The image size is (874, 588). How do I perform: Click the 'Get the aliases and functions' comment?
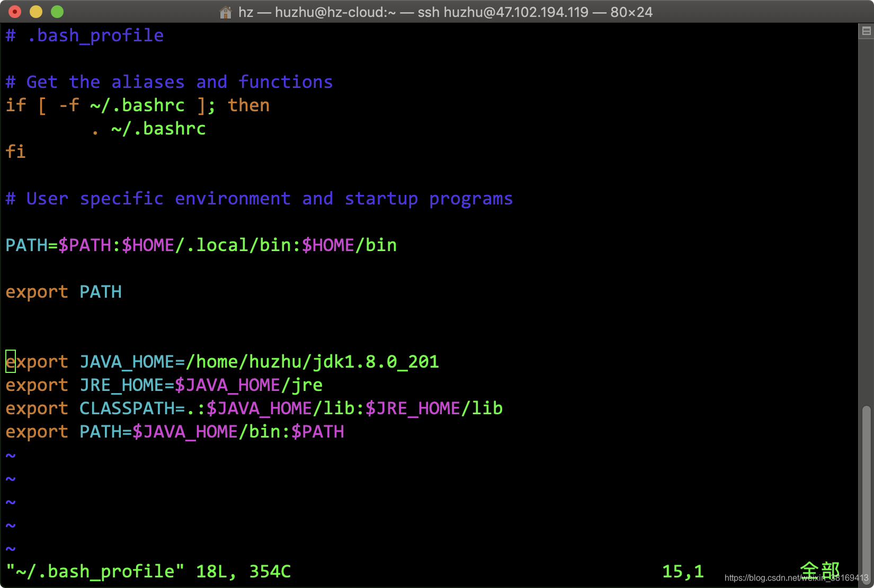(170, 82)
